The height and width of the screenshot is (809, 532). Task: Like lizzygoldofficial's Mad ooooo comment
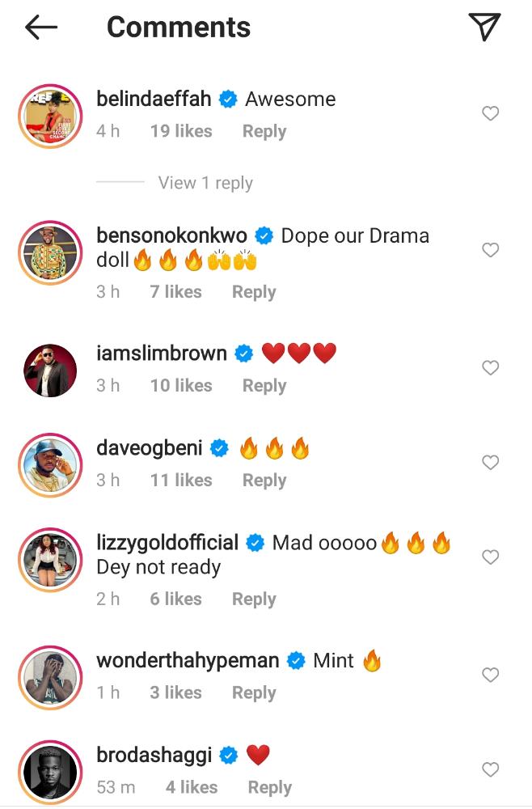[490, 557]
